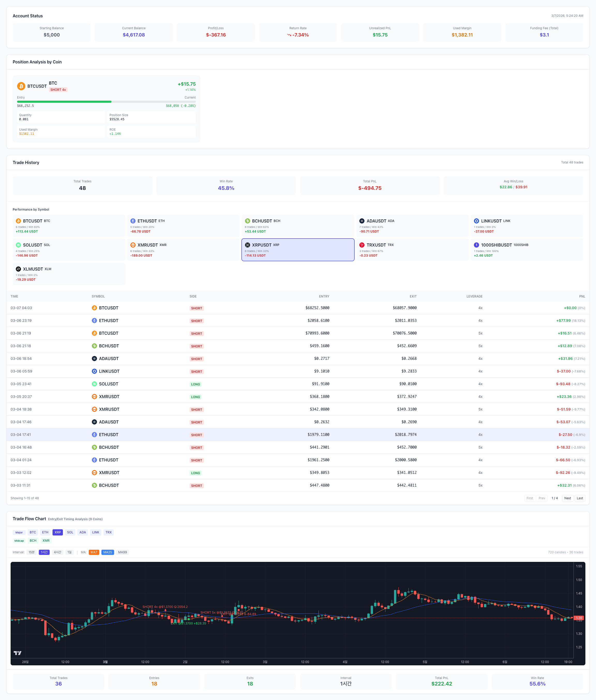
Task: Click the Stellar icon in XLMUSDT card
Action: (x=18, y=269)
